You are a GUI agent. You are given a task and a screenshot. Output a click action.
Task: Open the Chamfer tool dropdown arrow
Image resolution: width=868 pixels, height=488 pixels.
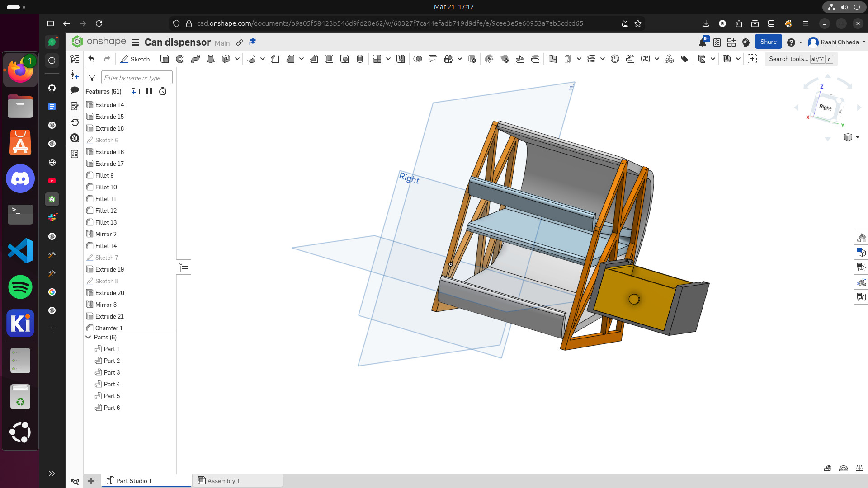(301, 59)
